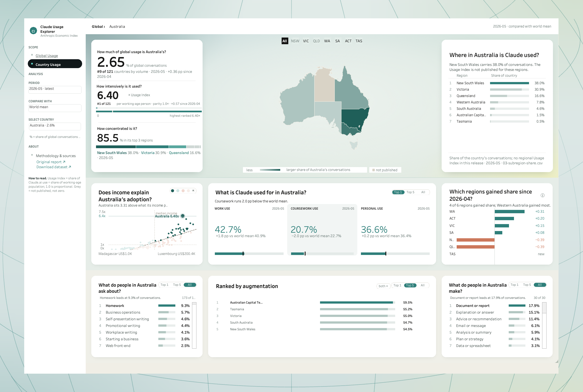Open the Period dropdown showing 2026-05 latest

tap(55, 89)
